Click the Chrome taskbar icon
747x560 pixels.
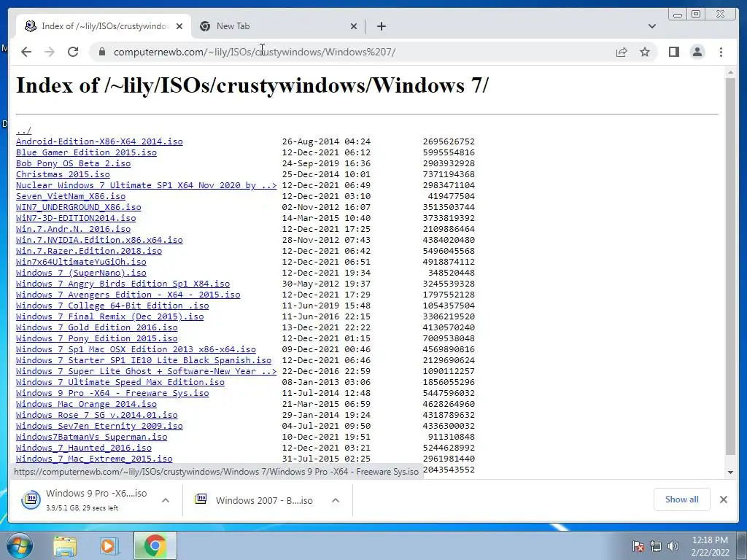click(x=155, y=545)
